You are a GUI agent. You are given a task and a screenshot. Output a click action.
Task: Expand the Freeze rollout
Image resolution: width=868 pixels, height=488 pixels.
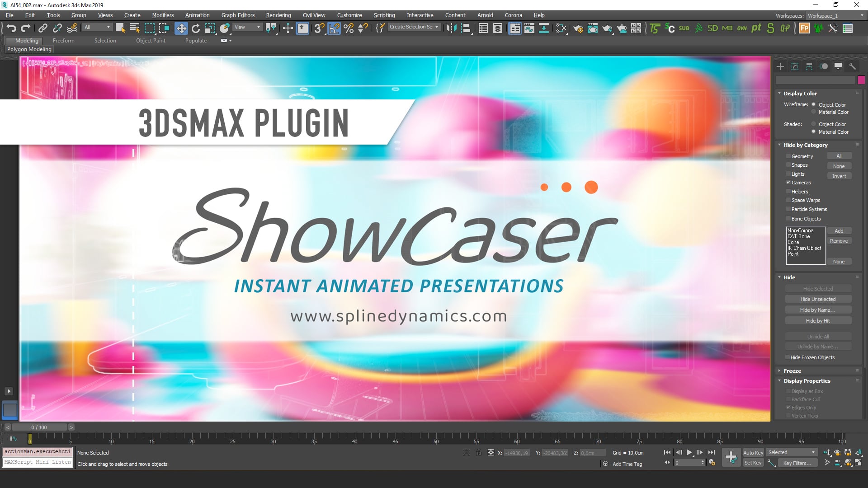(x=792, y=371)
